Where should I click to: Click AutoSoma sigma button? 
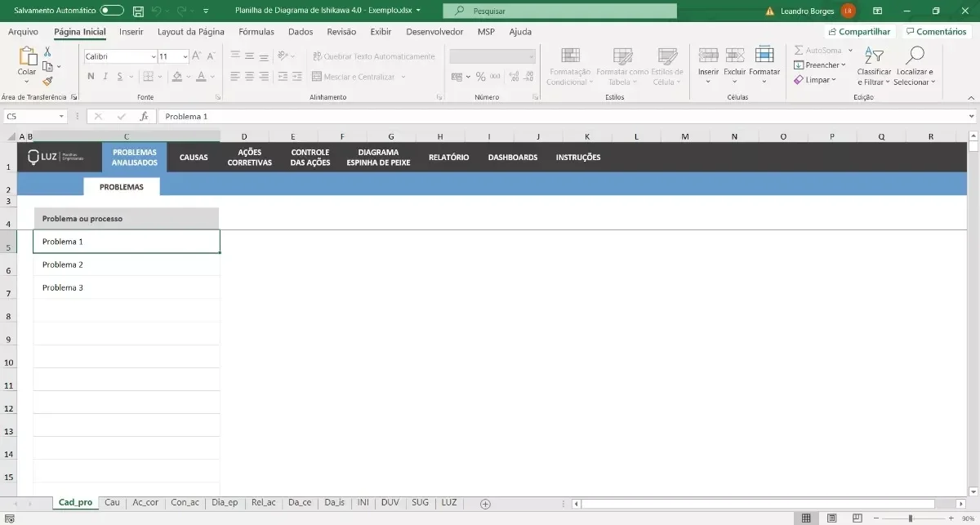coord(817,51)
